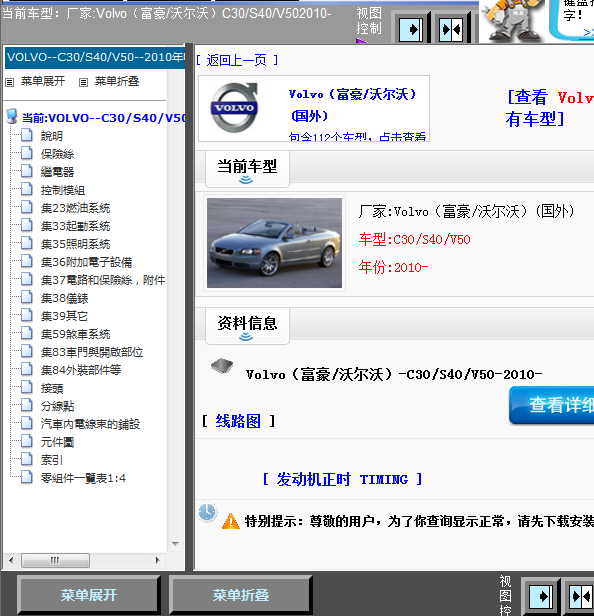Click the mechanic cartoon mascot image
Image resolution: width=594 pixels, height=616 pixels.
[512, 20]
